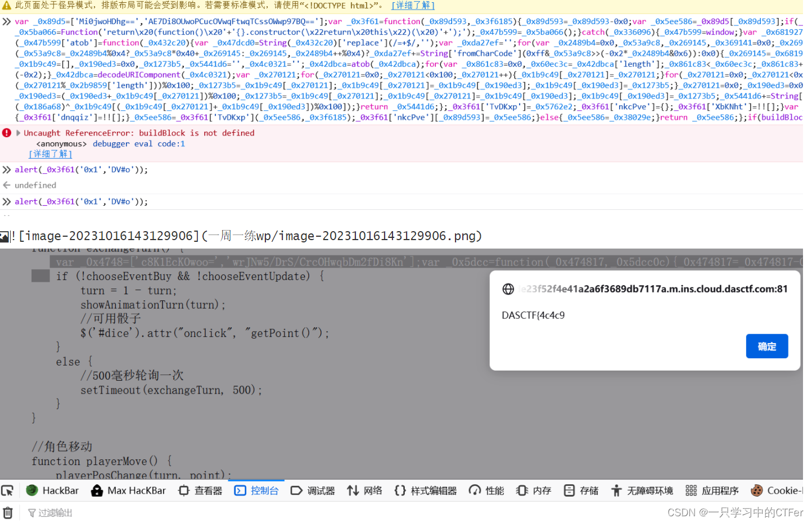Viewport: 812px width, 523px height.
Task: Open the HackBar tab
Action: [52, 490]
